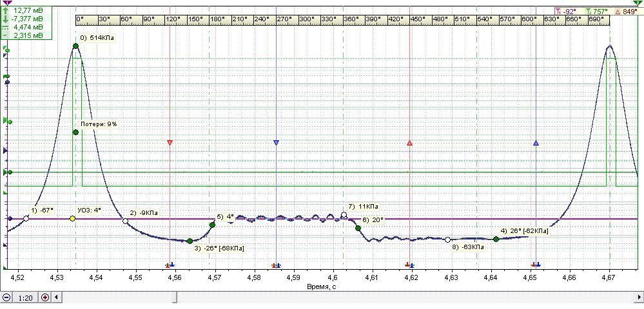Open the 1:20 time scale selector
644x309 pixels.
[26, 297]
